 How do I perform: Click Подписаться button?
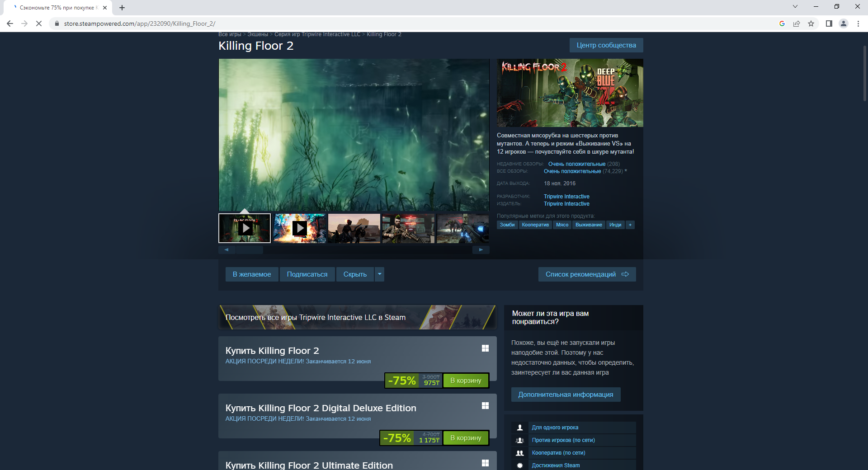tap(307, 274)
